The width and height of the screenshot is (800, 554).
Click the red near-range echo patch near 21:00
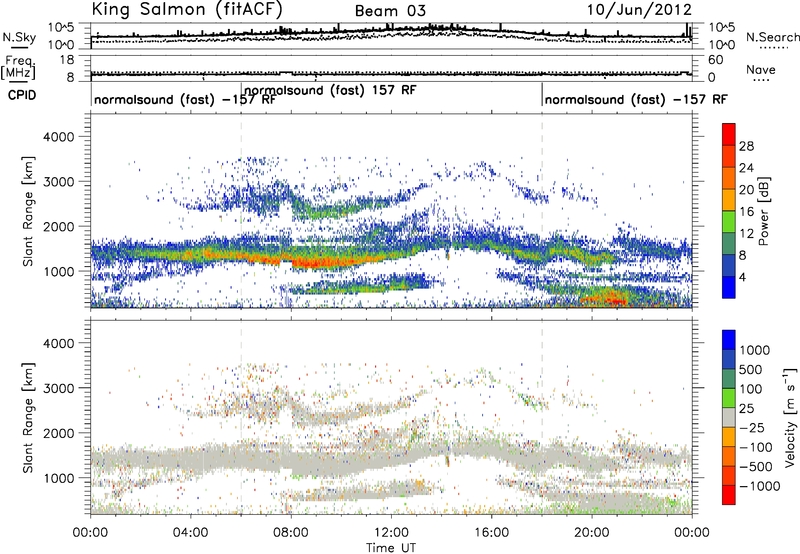607,299
